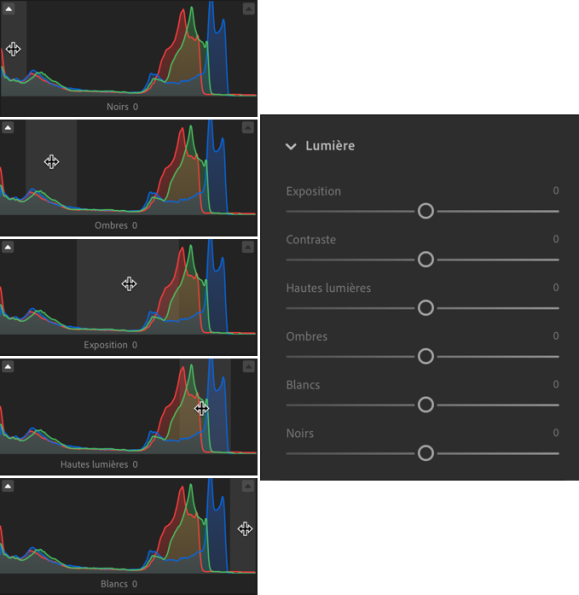
Task: Click the highlighted Exposition region in histogram
Action: 128,286
